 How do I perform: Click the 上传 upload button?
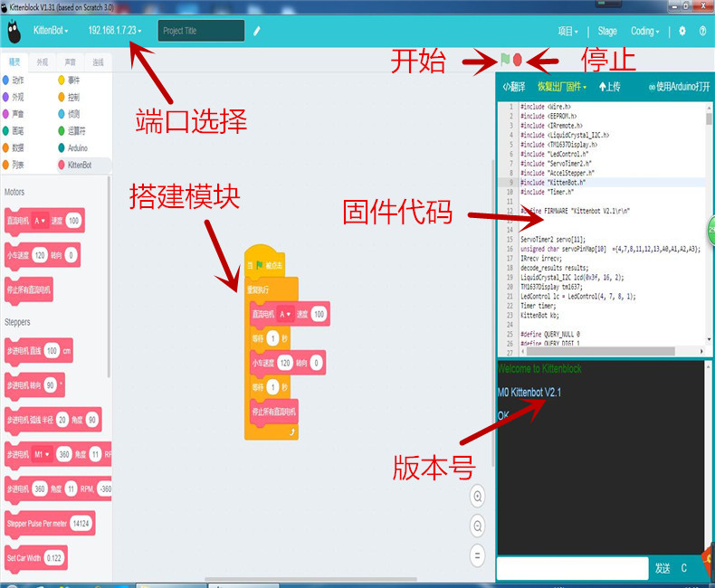(x=610, y=87)
